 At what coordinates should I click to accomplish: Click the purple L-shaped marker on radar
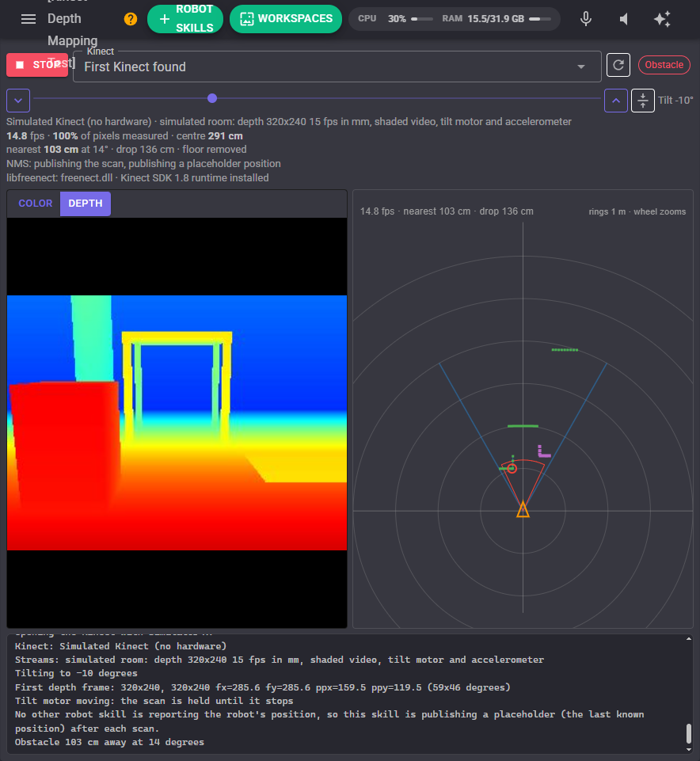click(544, 451)
